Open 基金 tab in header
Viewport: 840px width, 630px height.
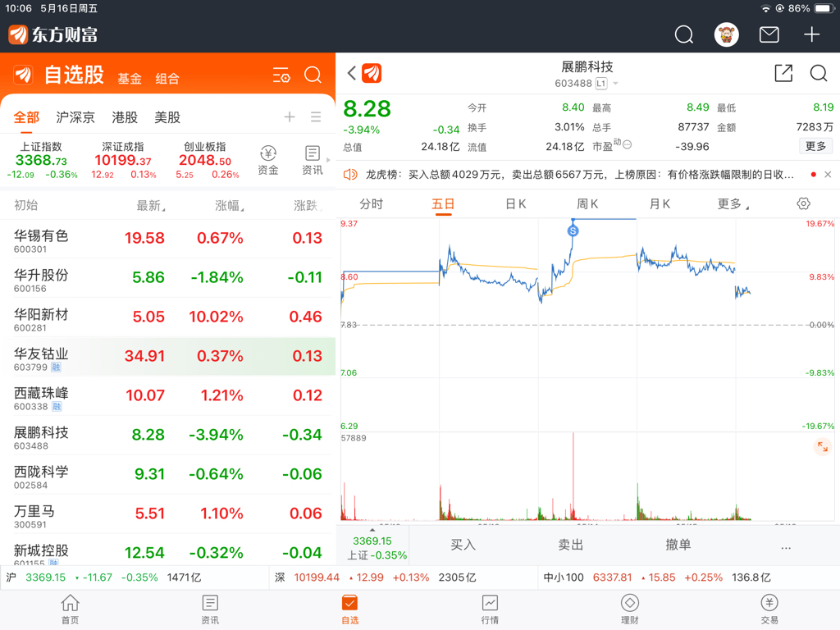[x=130, y=79]
